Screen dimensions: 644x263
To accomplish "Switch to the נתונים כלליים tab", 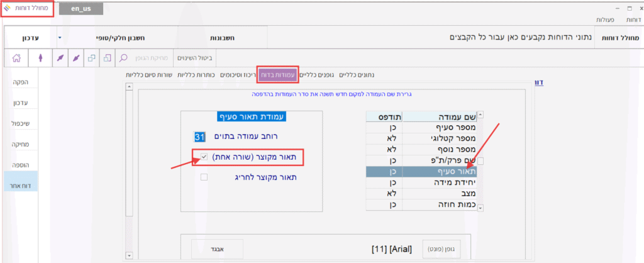I will click(x=357, y=75).
